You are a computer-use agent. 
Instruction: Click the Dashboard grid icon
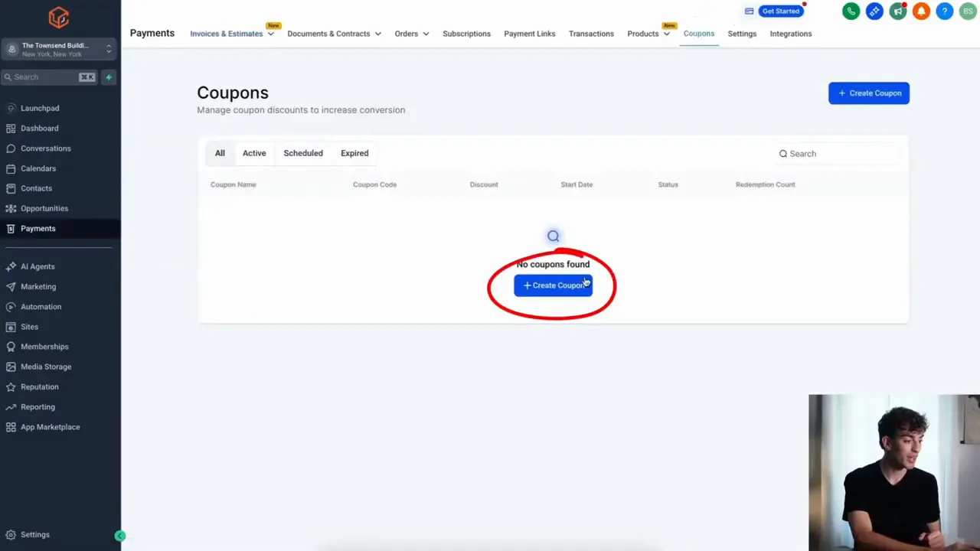pyautogui.click(x=11, y=129)
